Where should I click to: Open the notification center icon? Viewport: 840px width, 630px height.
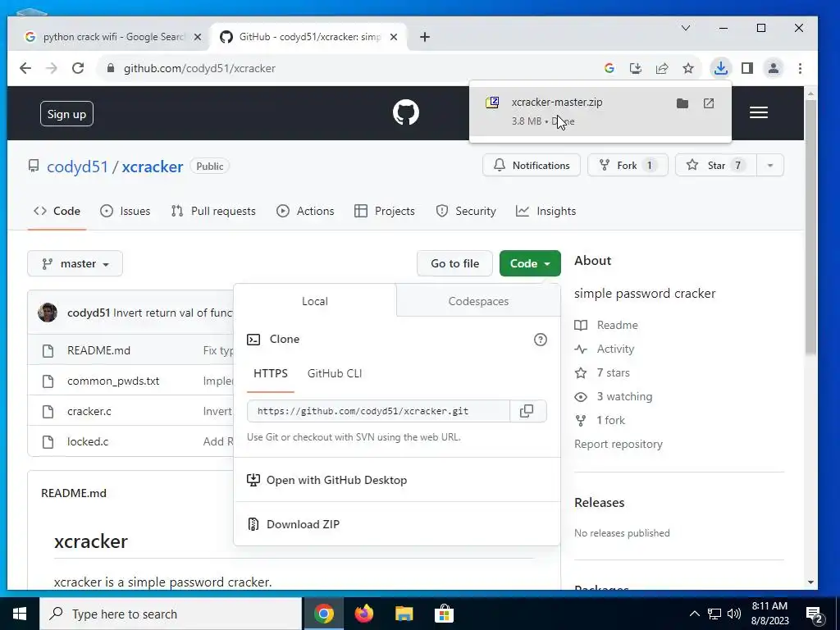(815, 614)
